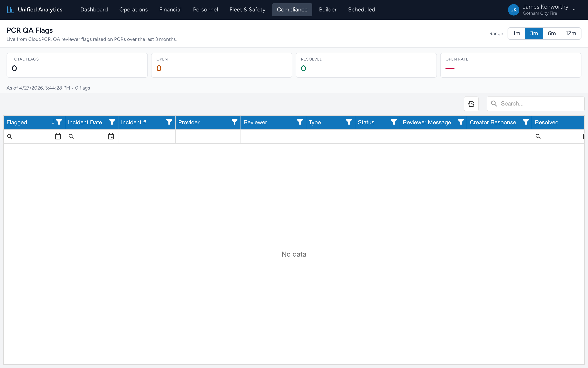Open filter for Incident # column
The image size is (588, 368).
point(169,122)
